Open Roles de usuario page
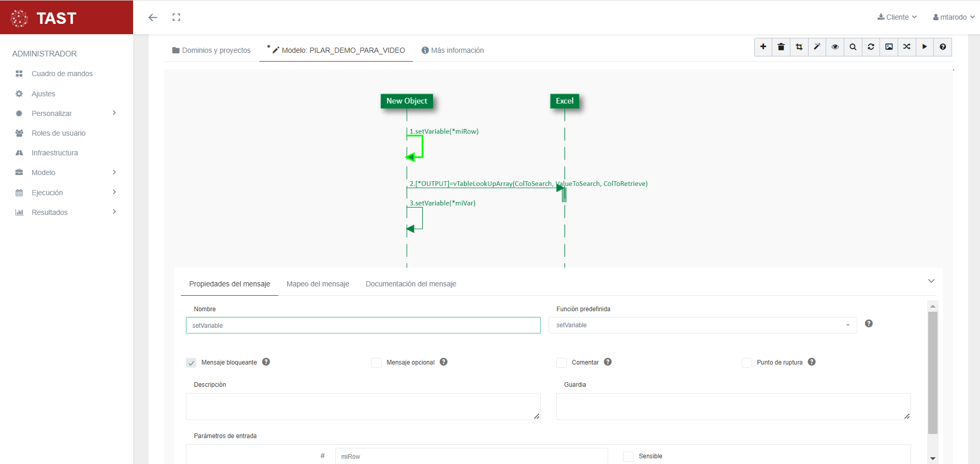The width and height of the screenshot is (980, 464). point(59,133)
